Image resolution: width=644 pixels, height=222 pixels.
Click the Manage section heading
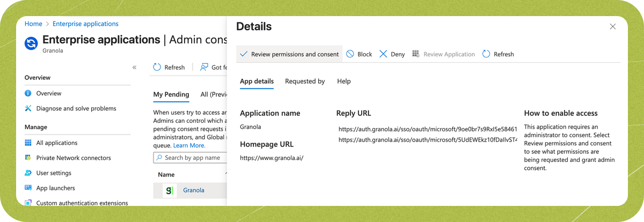click(36, 127)
